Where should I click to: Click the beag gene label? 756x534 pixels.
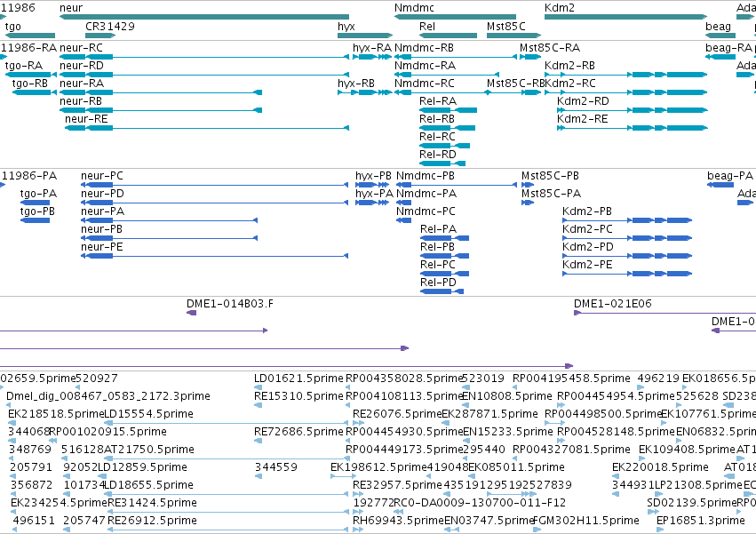719,27
